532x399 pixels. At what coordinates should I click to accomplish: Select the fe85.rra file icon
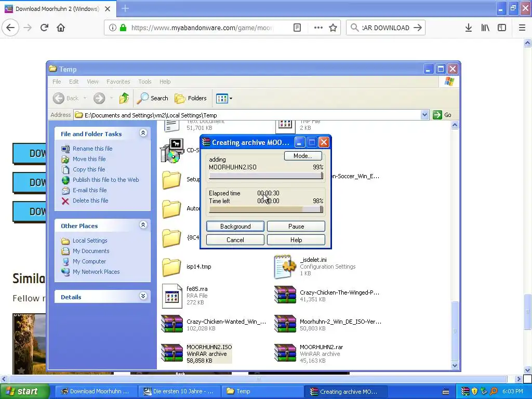coord(171,296)
